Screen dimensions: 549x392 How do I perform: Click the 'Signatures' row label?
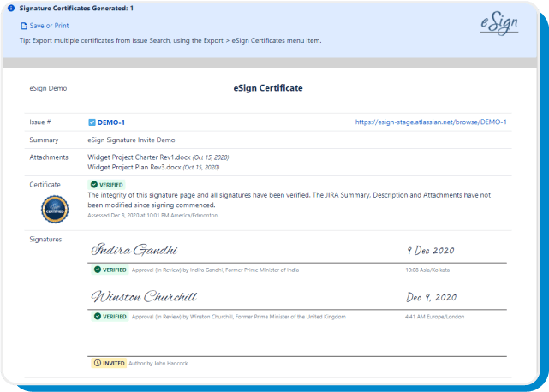tap(45, 239)
